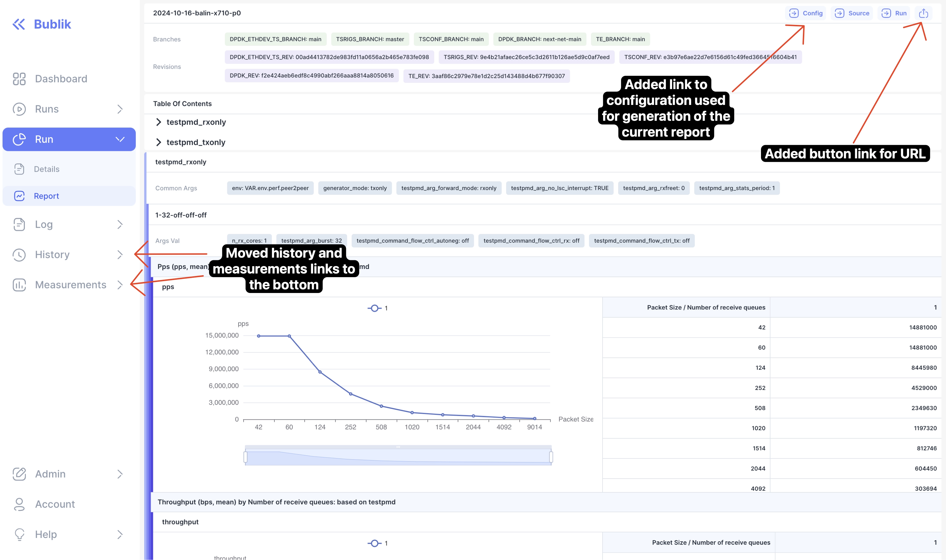
Task: Click the share URL icon button
Action: pyautogui.click(x=923, y=13)
